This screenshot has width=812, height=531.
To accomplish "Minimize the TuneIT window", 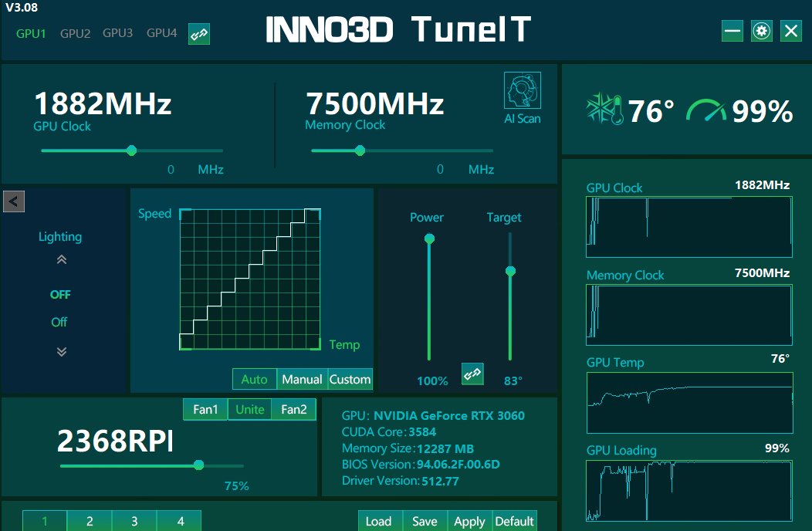I will pos(732,31).
